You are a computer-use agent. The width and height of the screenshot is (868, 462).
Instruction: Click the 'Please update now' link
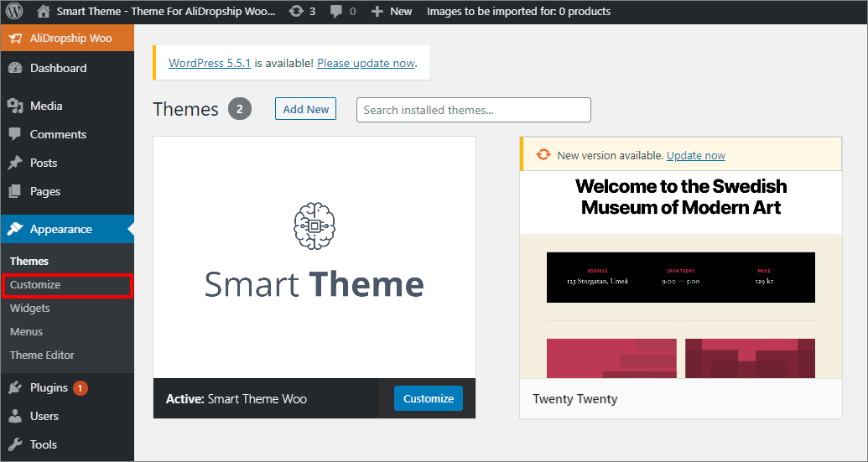click(366, 63)
